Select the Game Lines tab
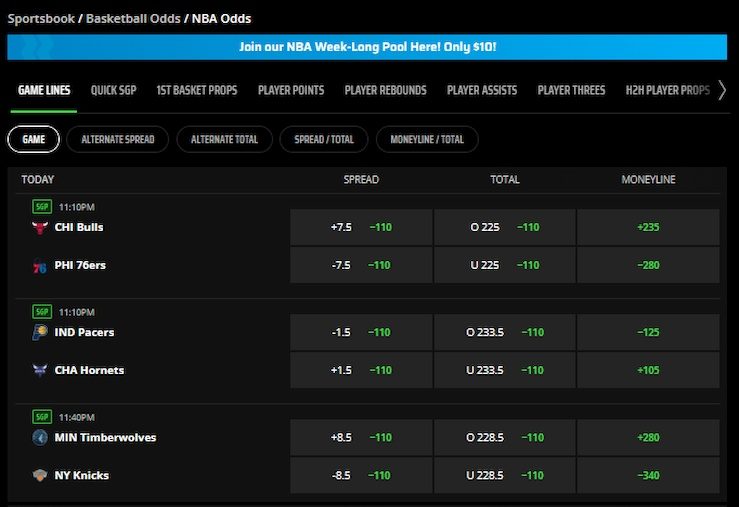739x507 pixels. pos(44,90)
